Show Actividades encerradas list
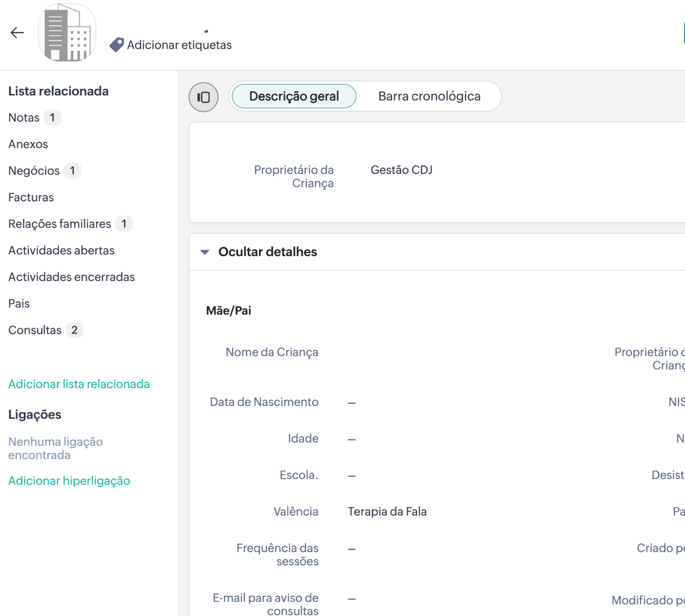 pos(72,277)
